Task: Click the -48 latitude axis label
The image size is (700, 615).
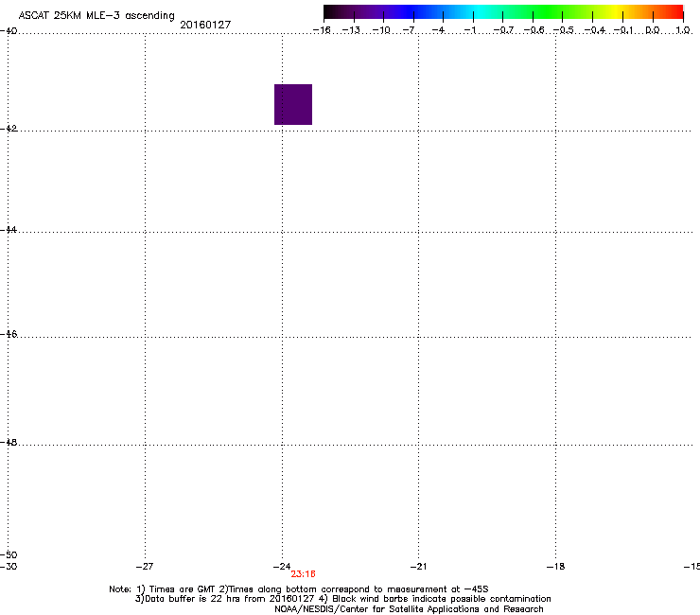Action: (x=9, y=442)
